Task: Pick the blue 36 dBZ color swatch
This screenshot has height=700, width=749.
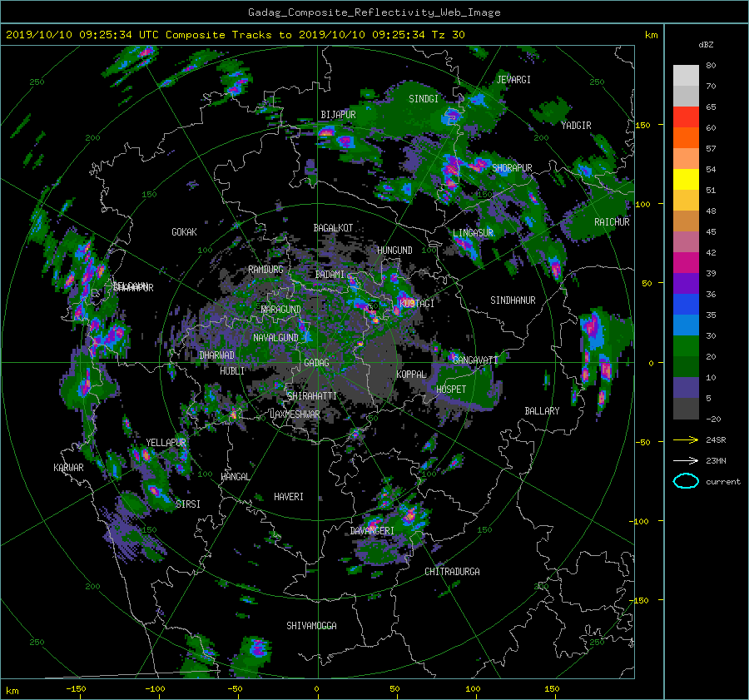Action: click(x=686, y=304)
